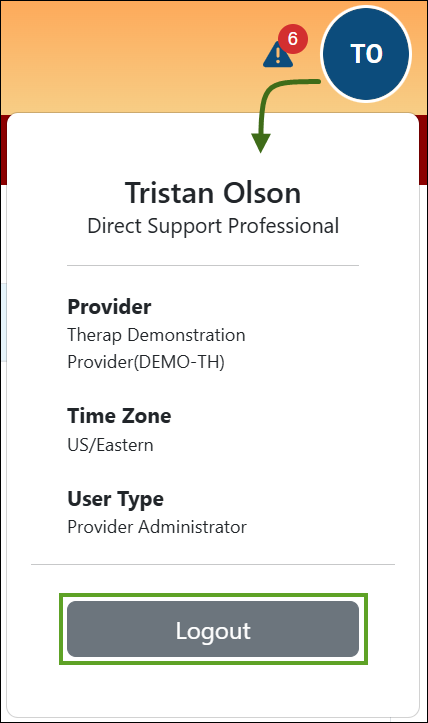The image size is (428, 723).
Task: Click the exclamation mark inside alert triangle
Action: click(278, 55)
